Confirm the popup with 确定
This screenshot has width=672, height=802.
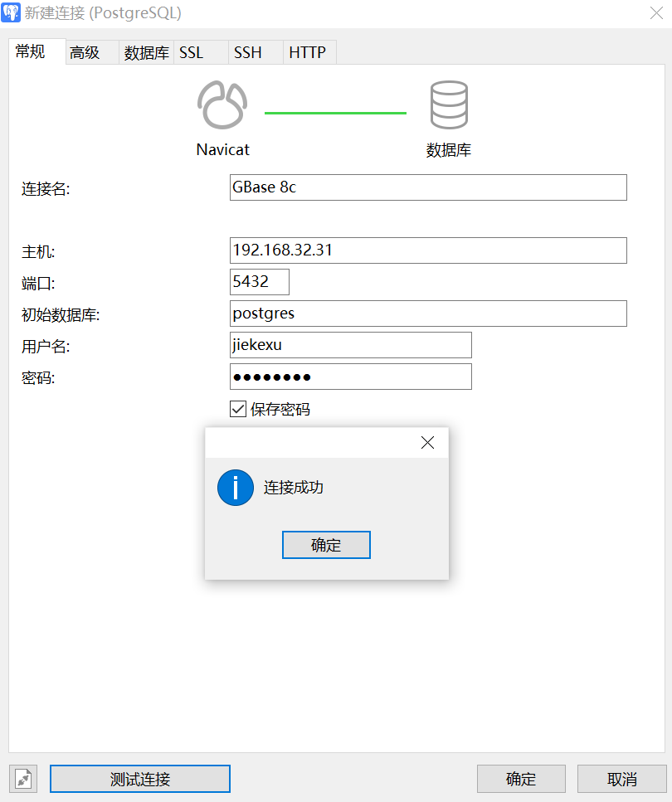(326, 545)
